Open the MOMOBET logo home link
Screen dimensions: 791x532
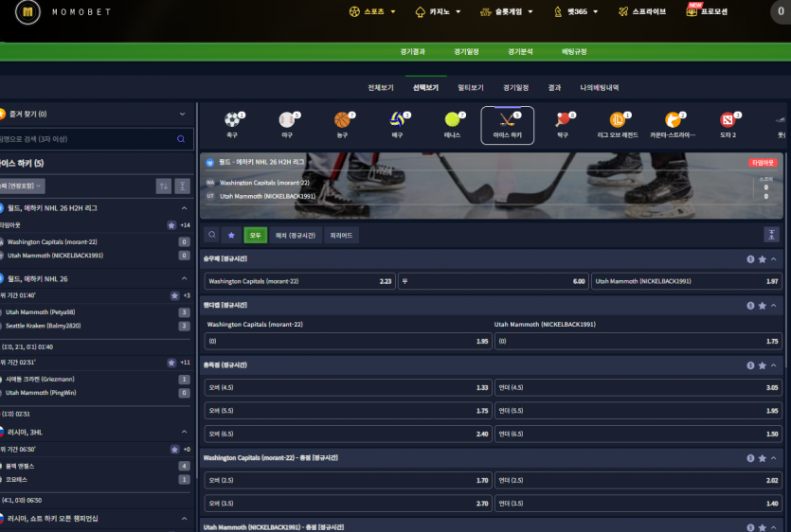click(x=63, y=12)
